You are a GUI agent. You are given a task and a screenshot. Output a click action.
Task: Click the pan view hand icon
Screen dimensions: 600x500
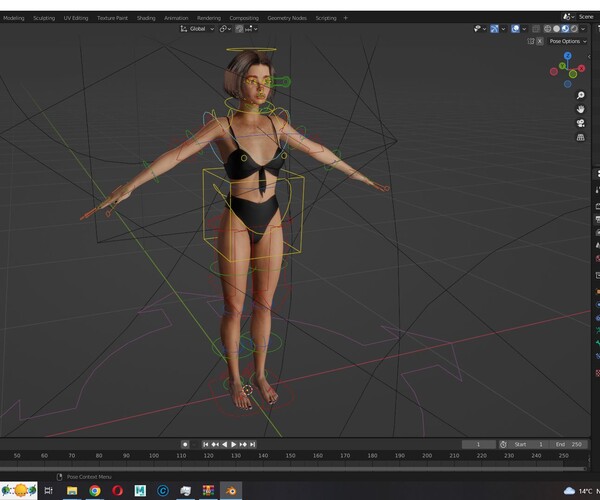(580, 109)
